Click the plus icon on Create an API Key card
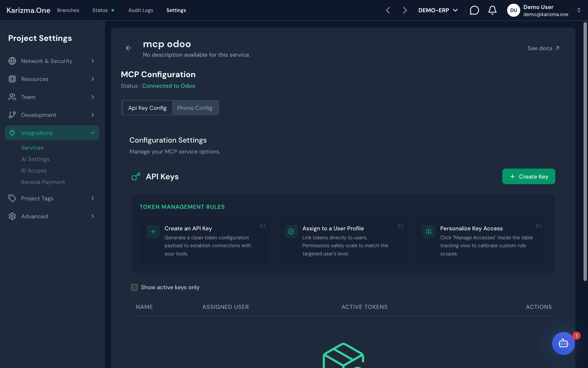The width and height of the screenshot is (588, 368). pyautogui.click(x=153, y=231)
